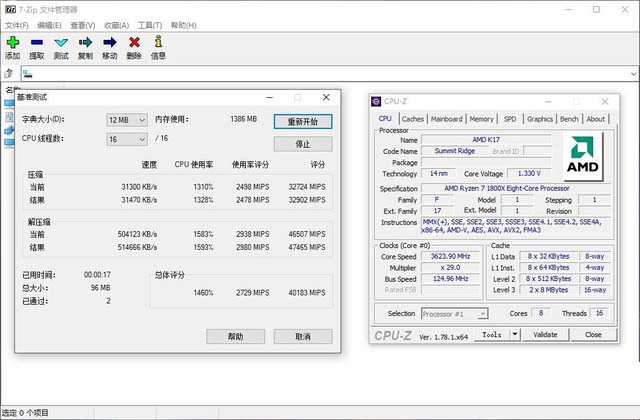Open the Processor #1 selection dropdown
The height and width of the screenshot is (420, 640).
(x=454, y=314)
